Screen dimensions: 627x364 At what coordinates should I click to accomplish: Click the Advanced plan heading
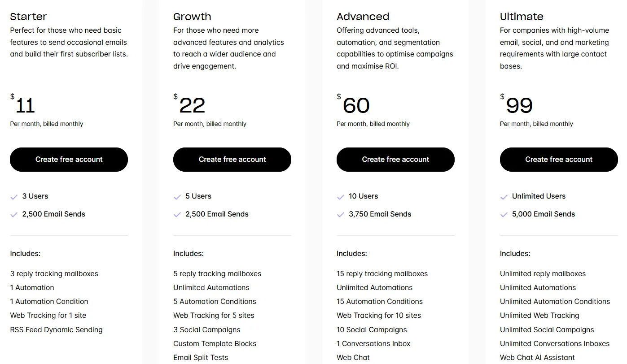363,17
